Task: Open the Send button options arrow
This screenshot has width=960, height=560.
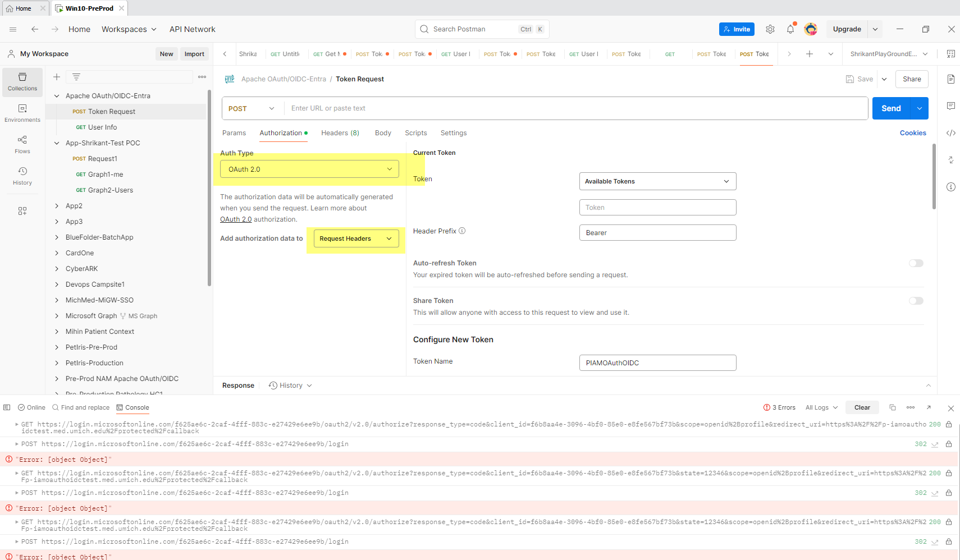Action: 920,108
